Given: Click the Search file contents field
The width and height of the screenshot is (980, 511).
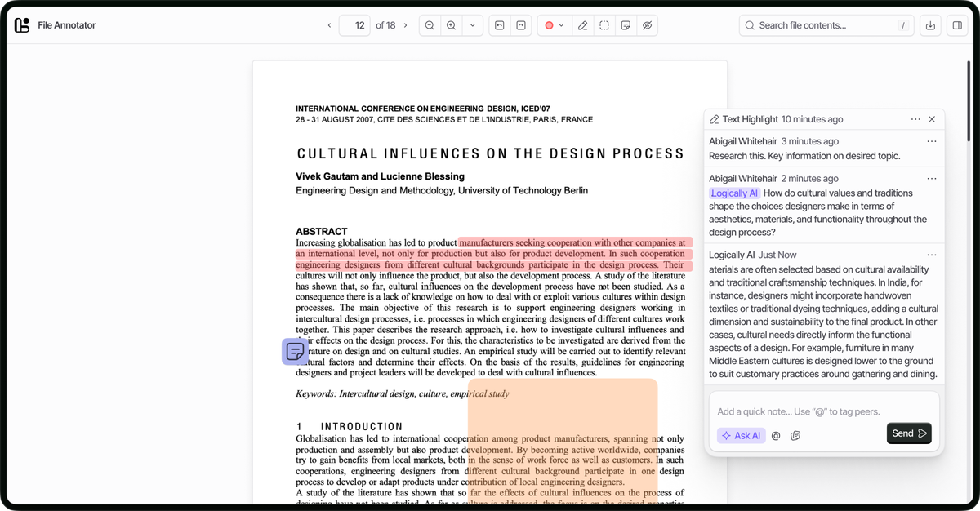Looking at the screenshot, I should tap(825, 25).
